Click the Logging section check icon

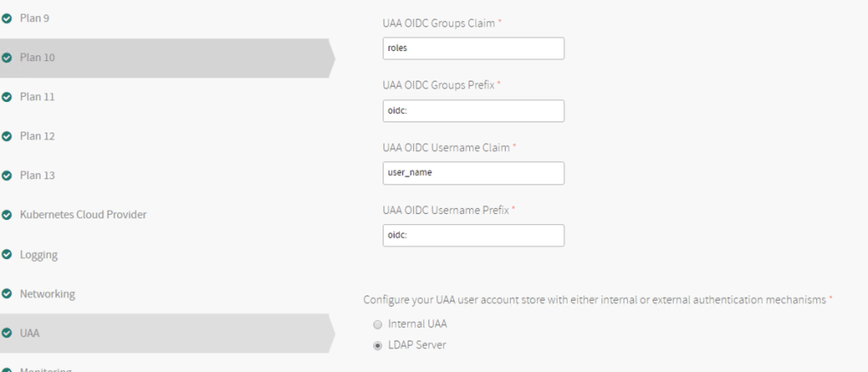point(7,255)
